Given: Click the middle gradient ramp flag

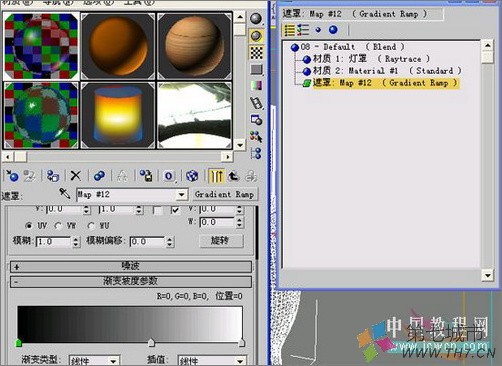Looking at the screenshot, I should (151, 342).
